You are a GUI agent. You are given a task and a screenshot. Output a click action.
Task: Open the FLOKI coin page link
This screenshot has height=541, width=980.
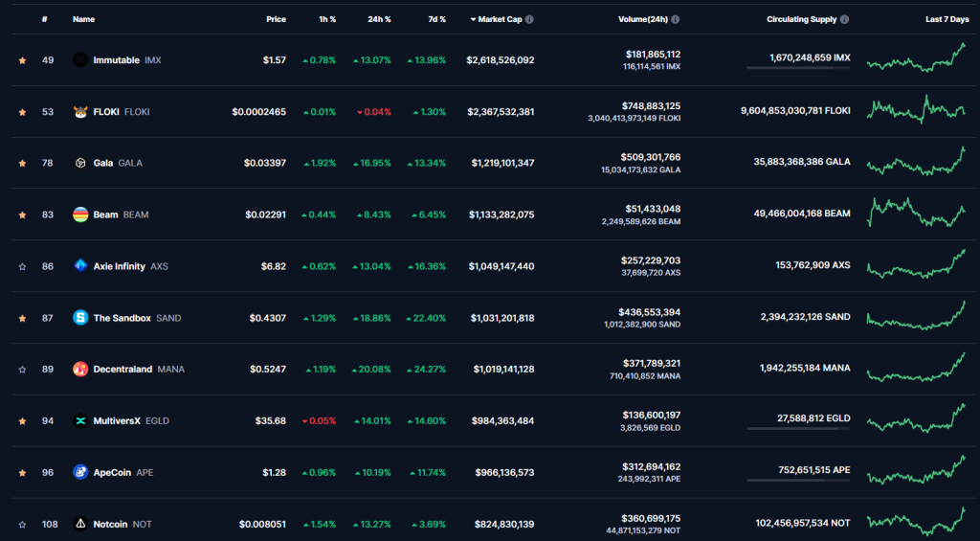pyautogui.click(x=122, y=112)
